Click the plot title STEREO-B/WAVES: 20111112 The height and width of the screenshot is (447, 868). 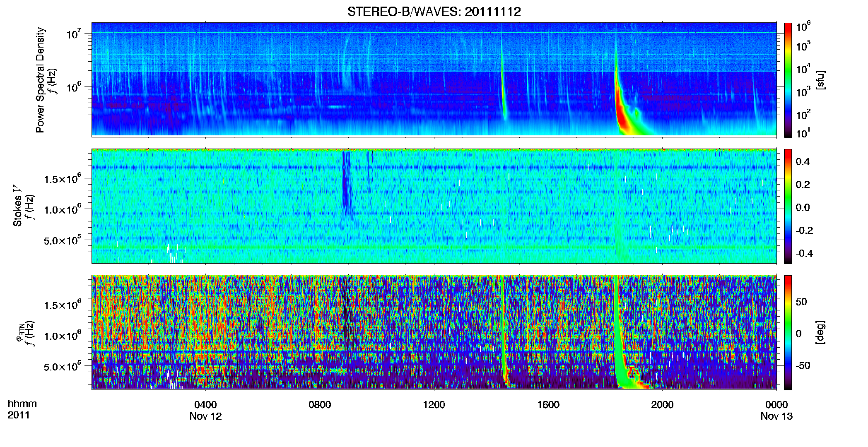click(x=434, y=12)
